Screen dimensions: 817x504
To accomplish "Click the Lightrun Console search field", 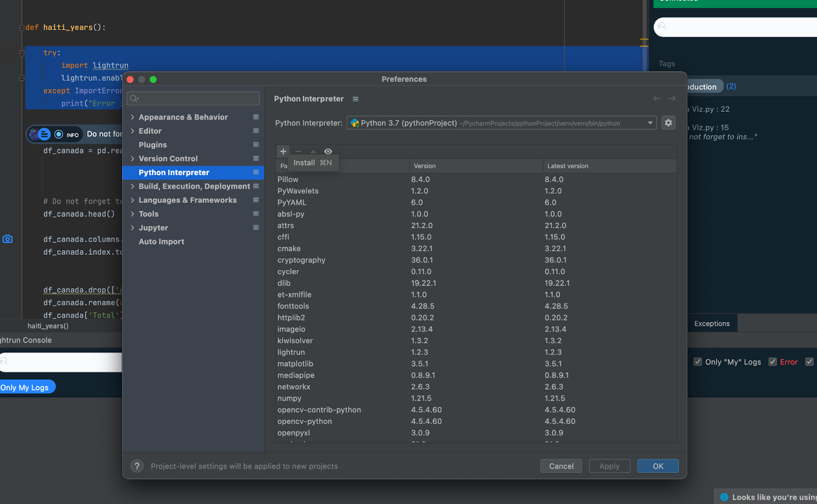I will point(61,362).
